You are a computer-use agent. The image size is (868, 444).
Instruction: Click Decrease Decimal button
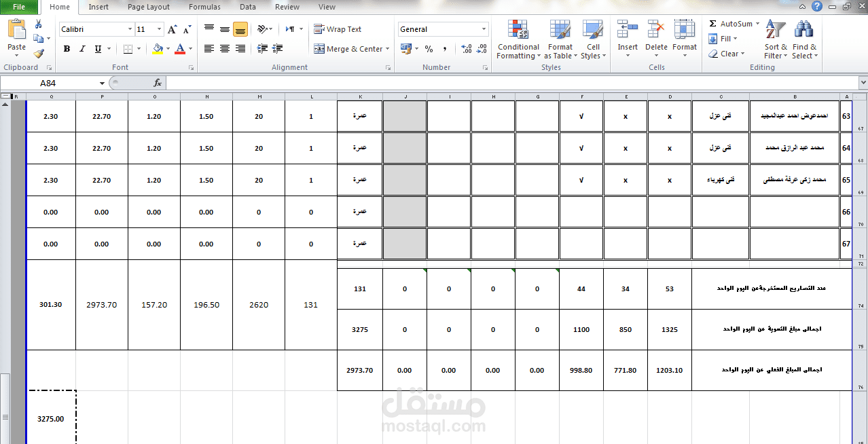[482, 49]
